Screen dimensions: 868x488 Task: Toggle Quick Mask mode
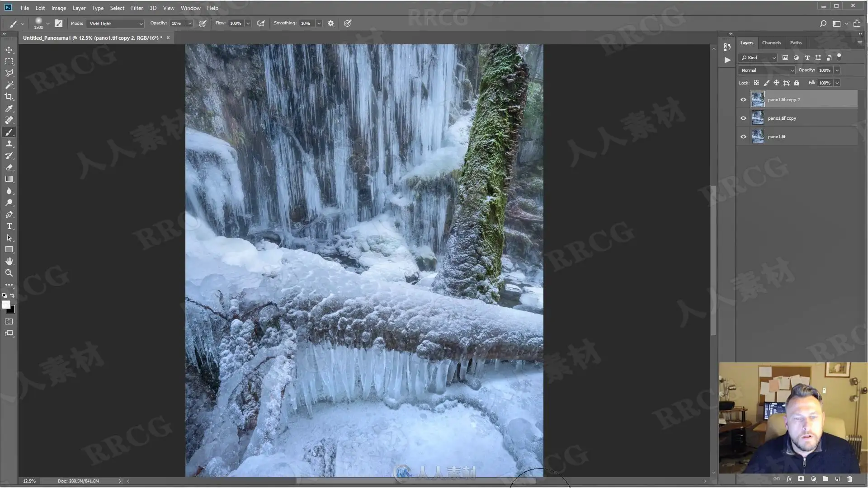(9, 322)
